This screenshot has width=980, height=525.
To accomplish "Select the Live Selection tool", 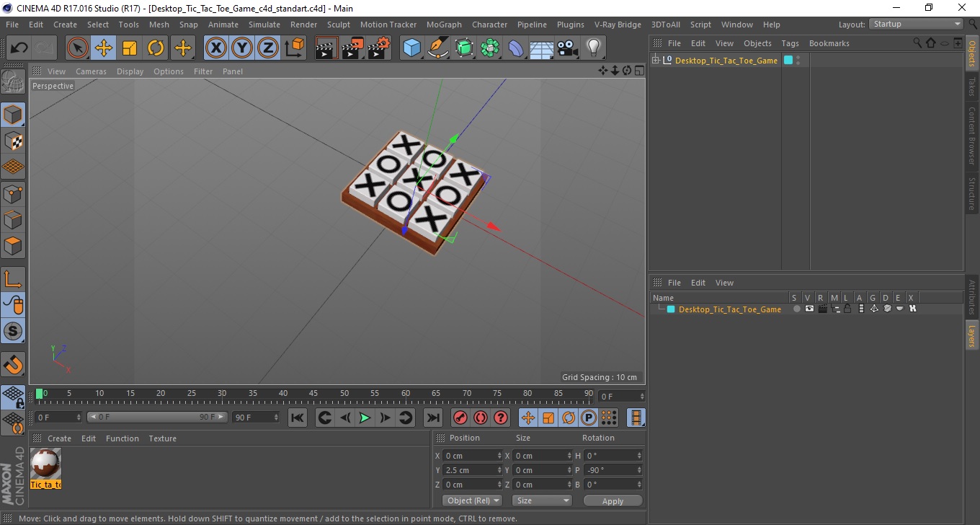I will [78, 48].
